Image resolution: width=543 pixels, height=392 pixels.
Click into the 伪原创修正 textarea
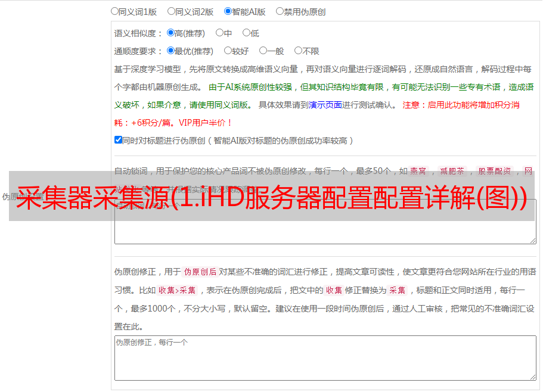pyautogui.click(x=325, y=358)
